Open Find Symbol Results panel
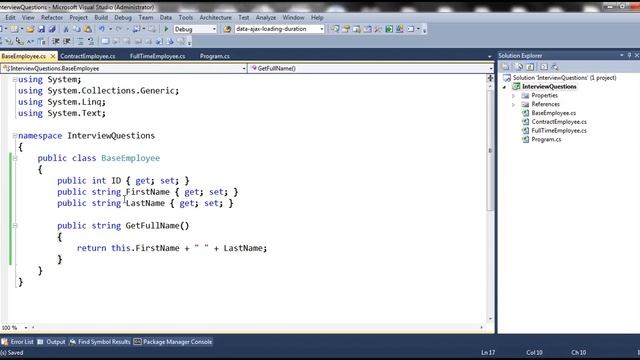Screen dimensions: 640x360 coord(100,342)
